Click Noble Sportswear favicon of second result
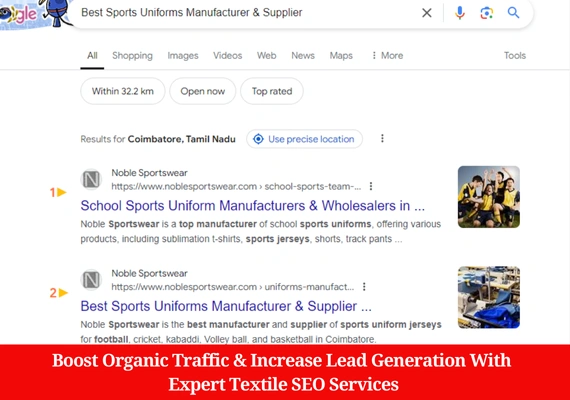Viewport: 570px width, 400px height. [91, 280]
